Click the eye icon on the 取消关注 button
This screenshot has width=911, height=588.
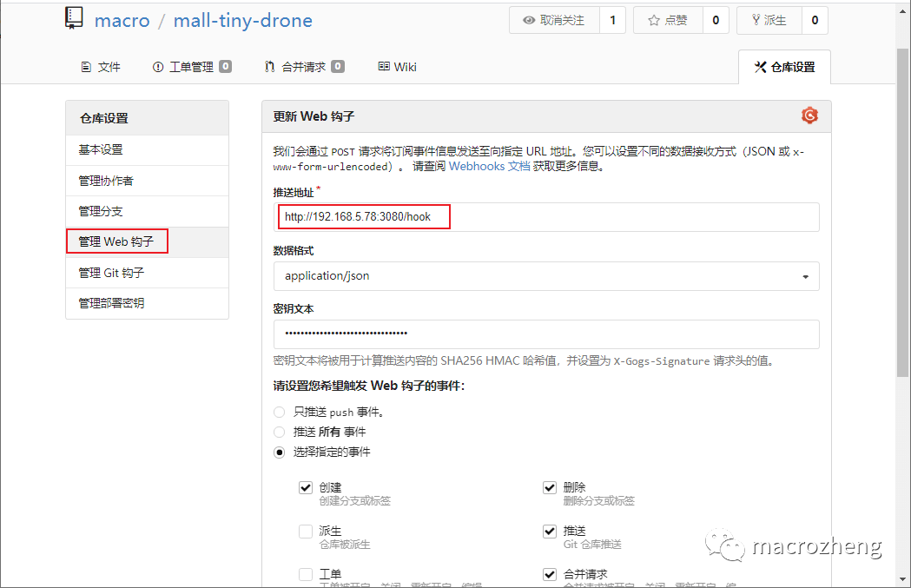[528, 19]
